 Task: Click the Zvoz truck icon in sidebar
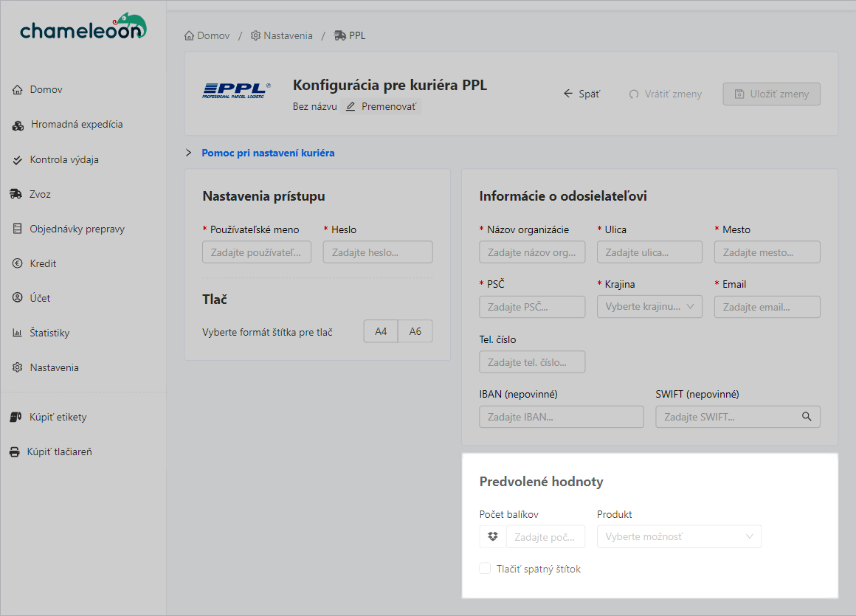click(x=15, y=194)
